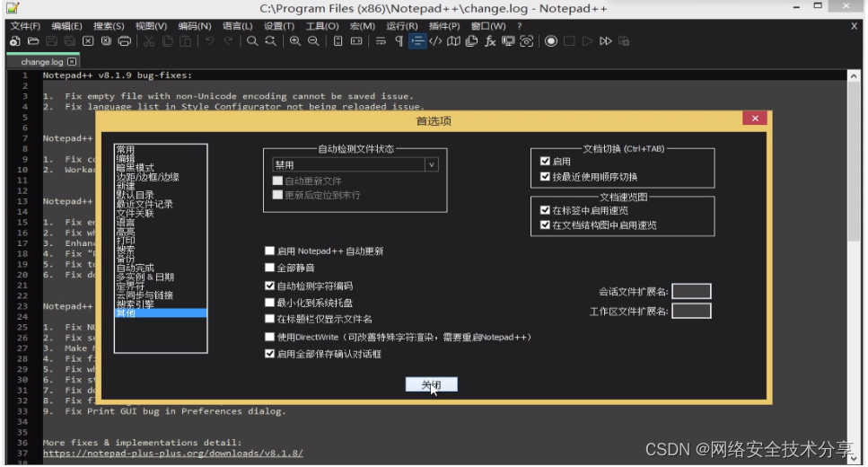Enable the 使用DirectWrite checkbox
This screenshot has width=868, height=467.
269,337
